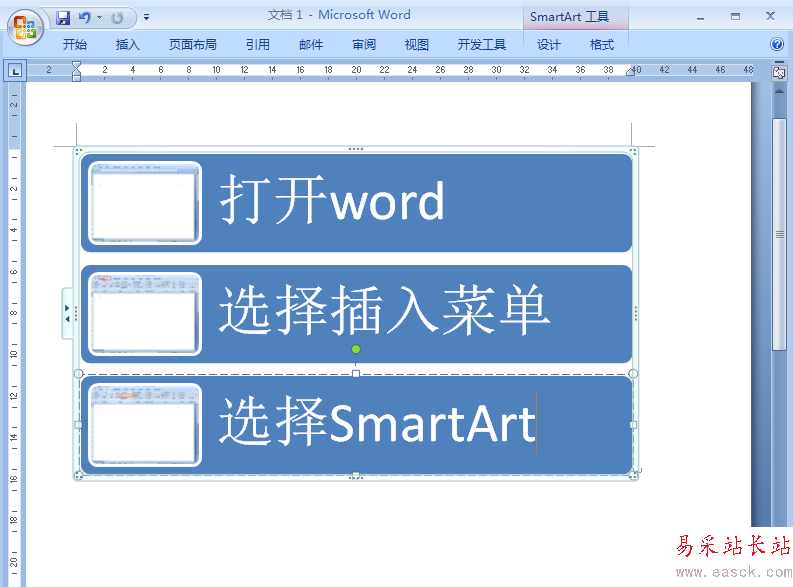793x587 pixels.
Task: Minimize the Word window
Action: (700, 17)
